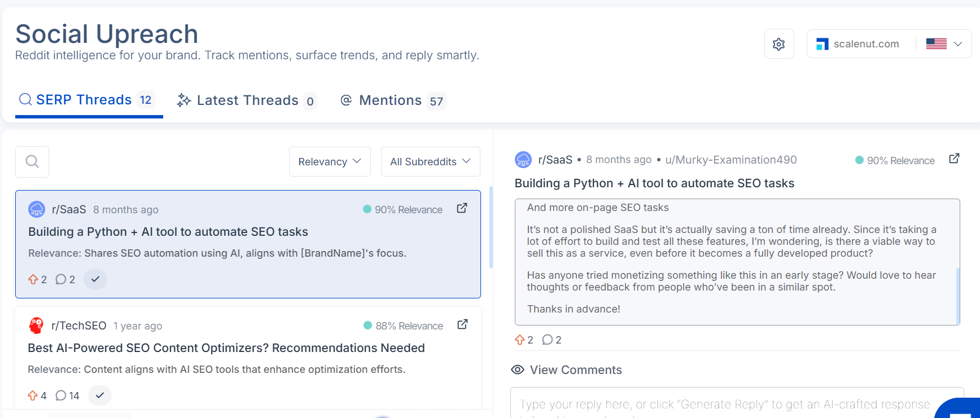Click the comment icon below the post body
980x418 pixels.
[548, 340]
